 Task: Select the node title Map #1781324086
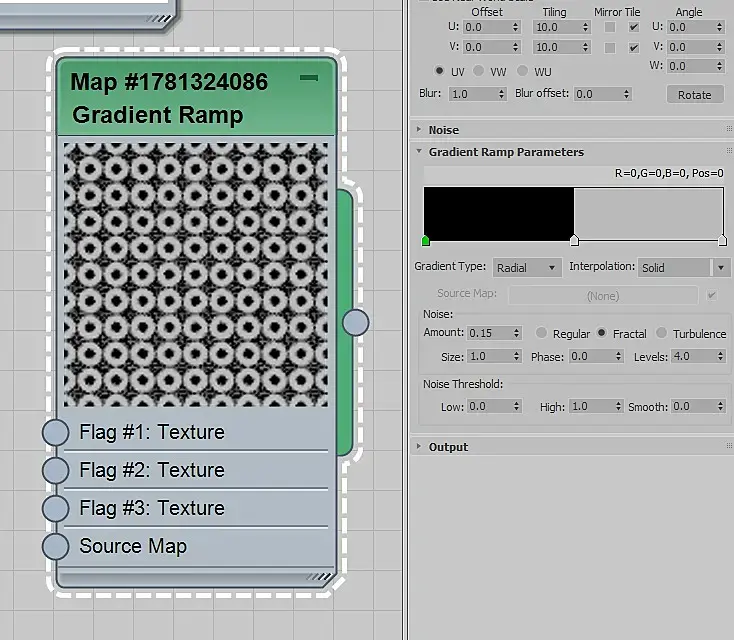[169, 82]
